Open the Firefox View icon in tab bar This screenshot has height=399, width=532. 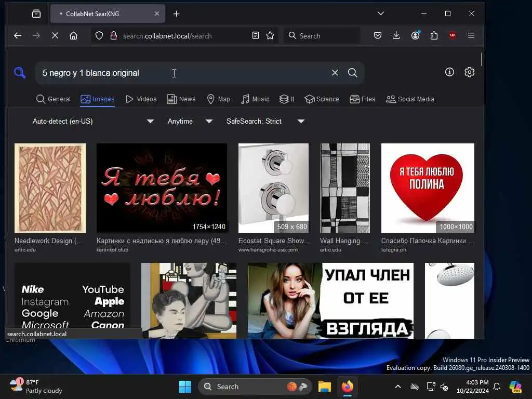click(36, 14)
